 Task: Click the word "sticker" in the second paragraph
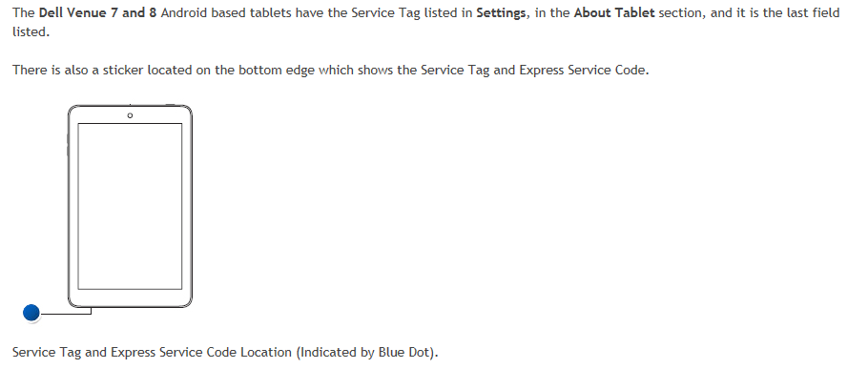pyautogui.click(x=123, y=71)
